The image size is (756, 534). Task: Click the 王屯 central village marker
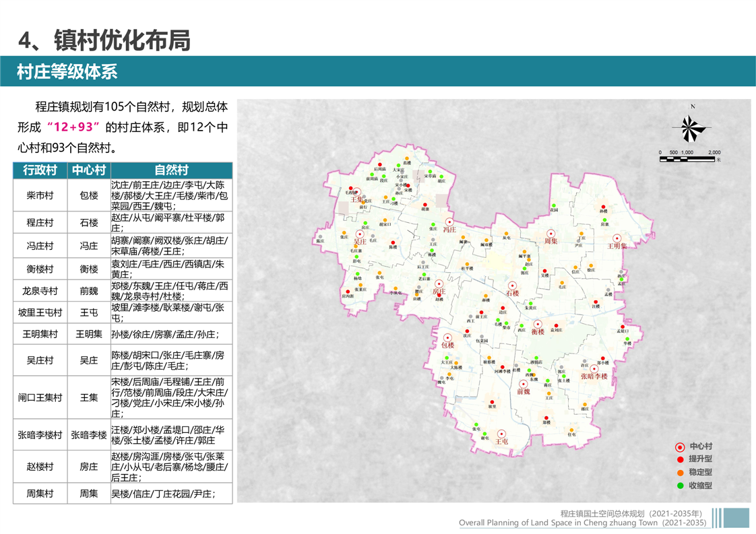[501, 434]
